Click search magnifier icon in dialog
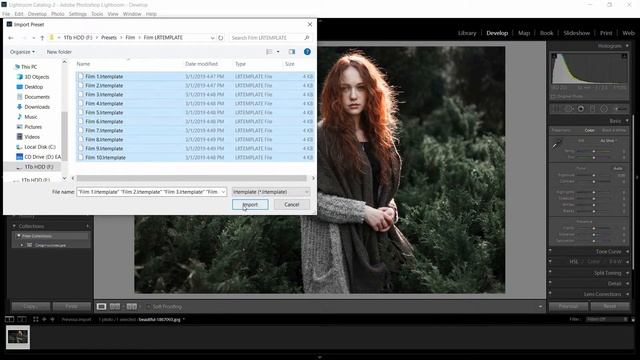The width and height of the screenshot is (640, 360). tap(307, 38)
